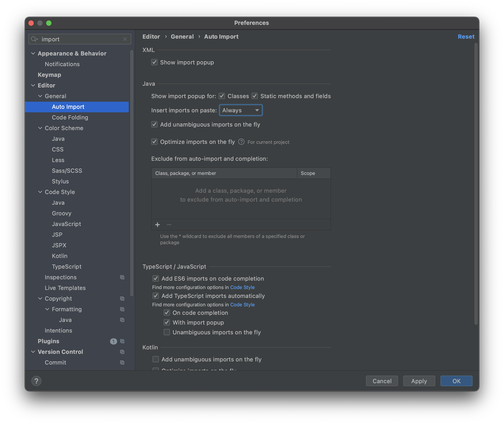
Task: Disable XML Show import popup checkbox
Action: coord(154,62)
